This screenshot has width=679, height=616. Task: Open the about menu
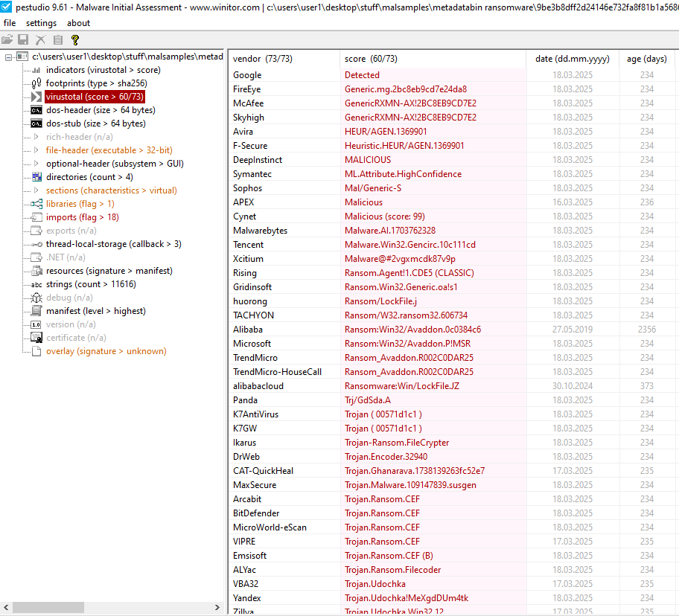click(x=78, y=23)
